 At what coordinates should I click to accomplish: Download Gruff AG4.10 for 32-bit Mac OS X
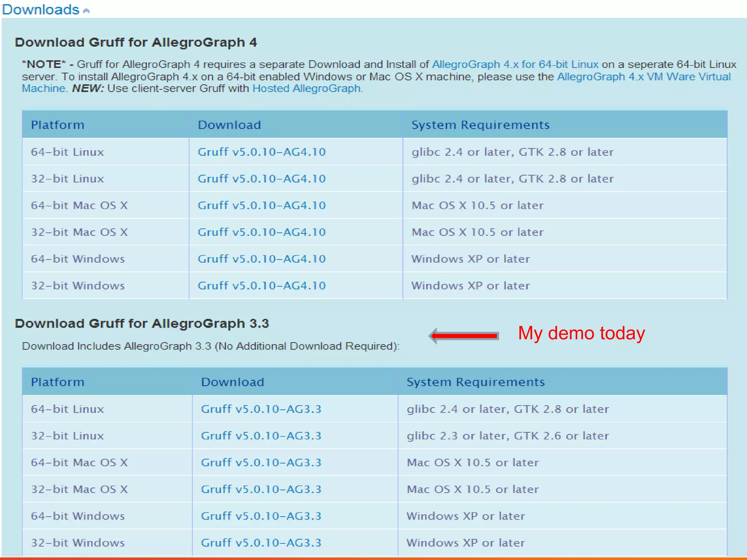click(262, 232)
